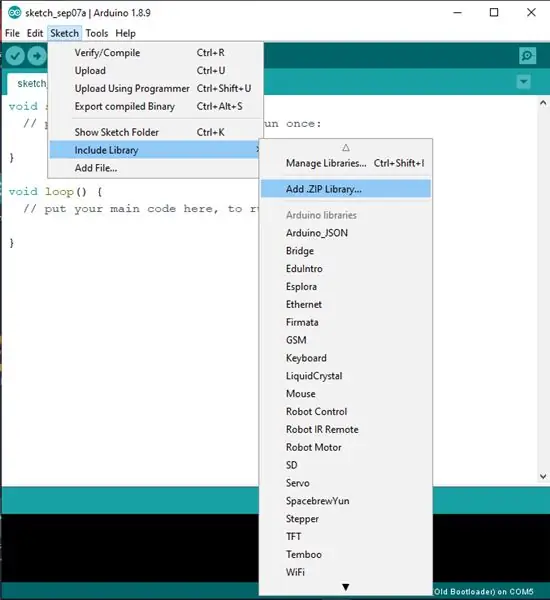Screen dimensions: 550x600
Task: Include the Mouse library
Action: click(346, 394)
